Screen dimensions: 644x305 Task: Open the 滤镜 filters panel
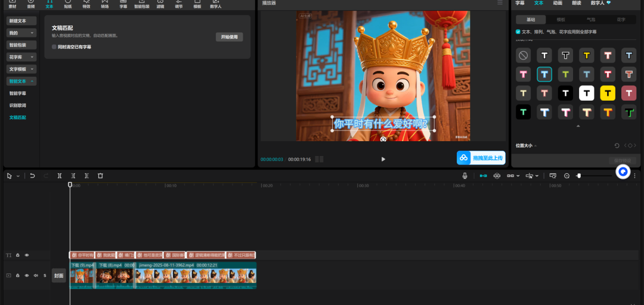(x=160, y=4)
